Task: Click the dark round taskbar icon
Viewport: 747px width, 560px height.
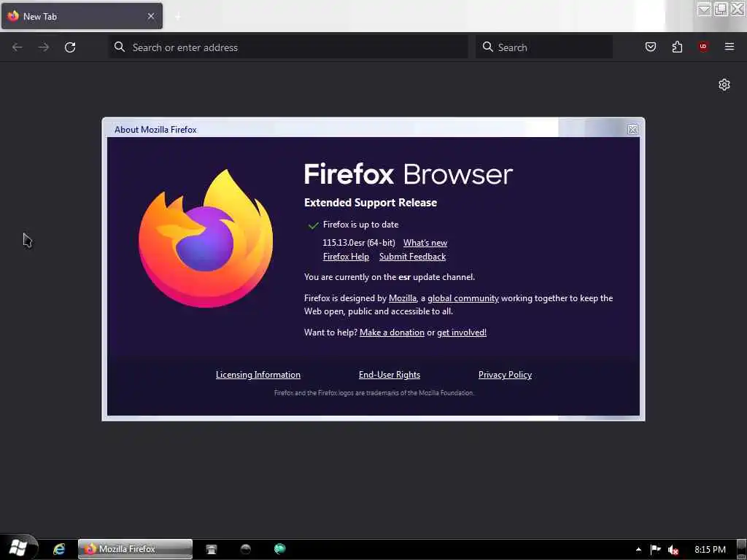Action: (245, 549)
